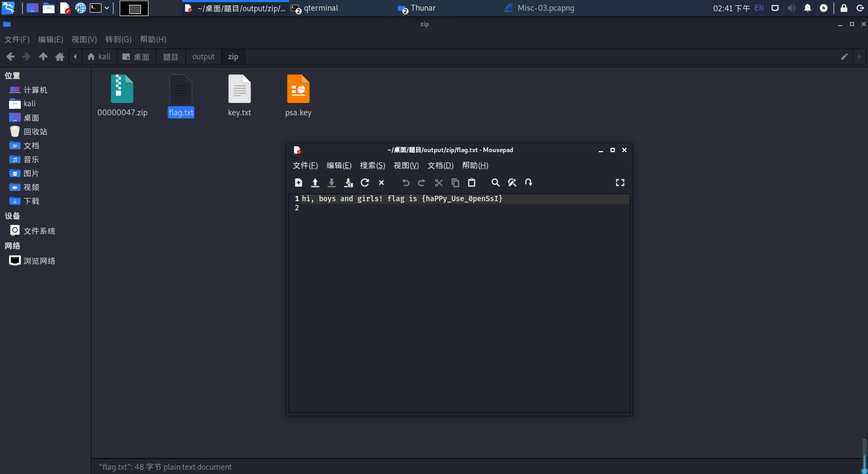The height and width of the screenshot is (474, 868).
Task: Click the 桌面 path bar button
Action: pyautogui.click(x=136, y=57)
